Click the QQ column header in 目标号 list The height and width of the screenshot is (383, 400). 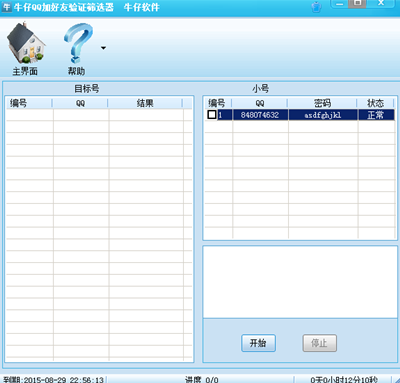point(80,103)
